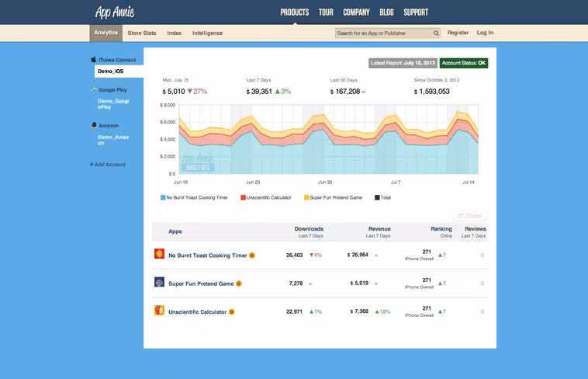Open the Support page
Image resolution: width=588 pixels, height=379 pixels.
(416, 12)
